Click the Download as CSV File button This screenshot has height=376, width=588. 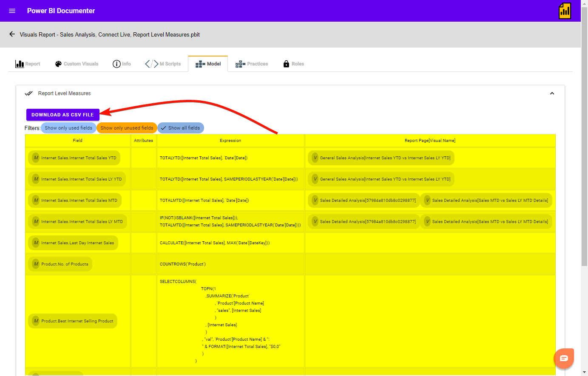tap(62, 114)
